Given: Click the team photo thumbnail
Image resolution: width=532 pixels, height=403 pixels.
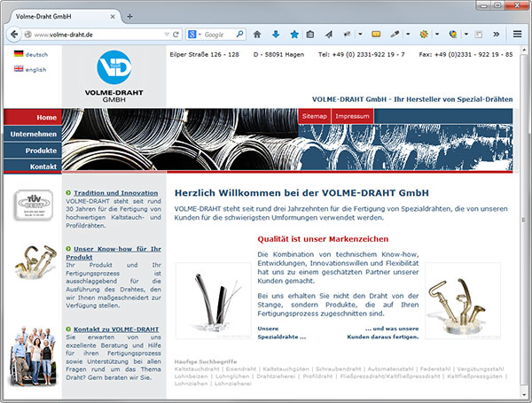Looking at the screenshot, I should (x=34, y=356).
